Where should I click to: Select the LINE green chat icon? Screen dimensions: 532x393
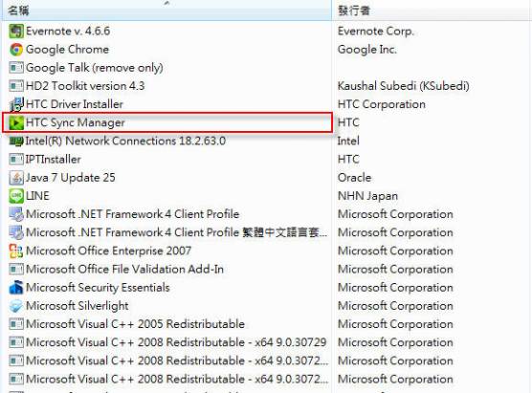pyautogui.click(x=16, y=196)
